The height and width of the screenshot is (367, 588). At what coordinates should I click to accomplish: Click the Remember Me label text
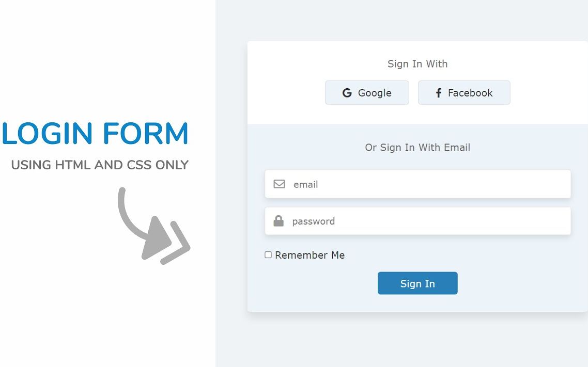[310, 255]
